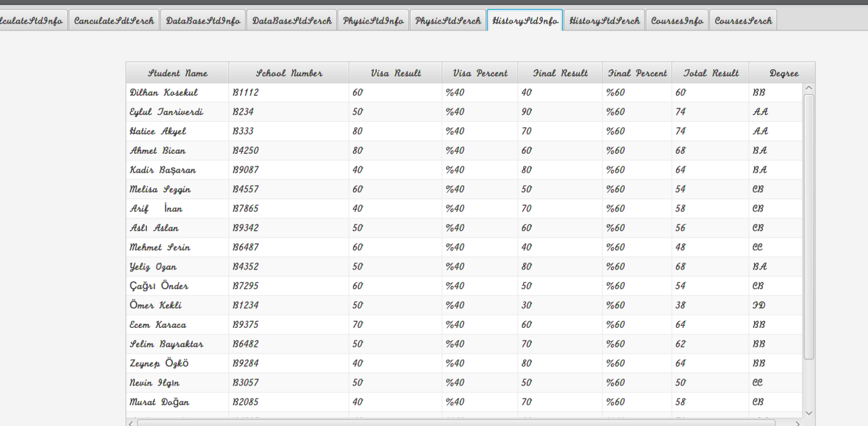Click the table's vertical scroll up arrow
This screenshot has width=868, height=426.
(809, 89)
